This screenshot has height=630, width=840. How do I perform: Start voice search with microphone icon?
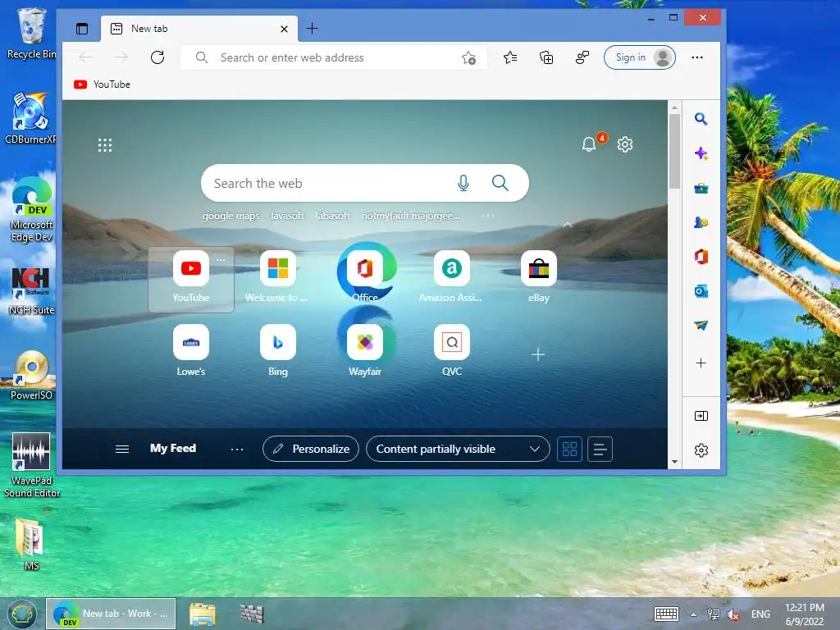[x=463, y=183]
